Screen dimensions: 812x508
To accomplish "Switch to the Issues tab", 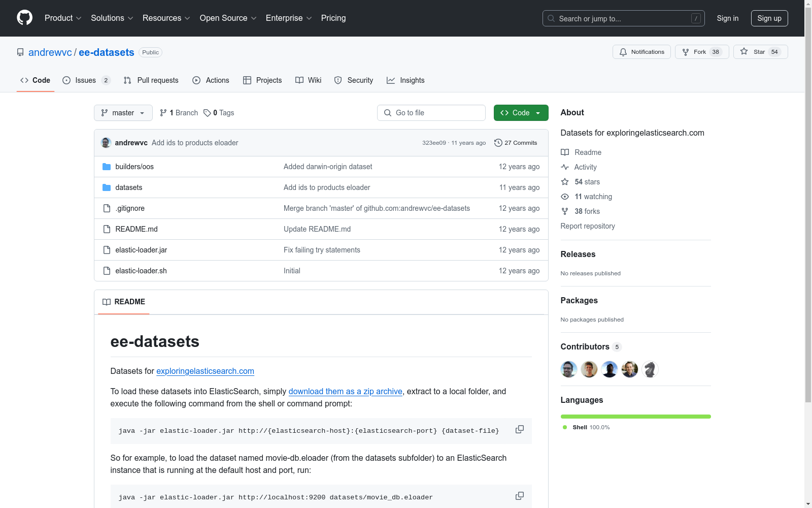I will [x=86, y=80].
